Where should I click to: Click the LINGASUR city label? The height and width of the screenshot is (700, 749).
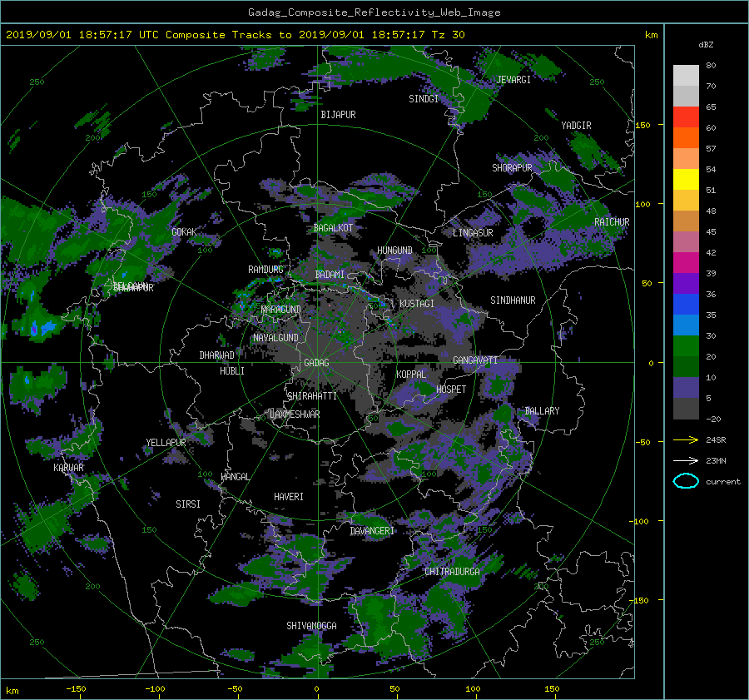pos(473,233)
